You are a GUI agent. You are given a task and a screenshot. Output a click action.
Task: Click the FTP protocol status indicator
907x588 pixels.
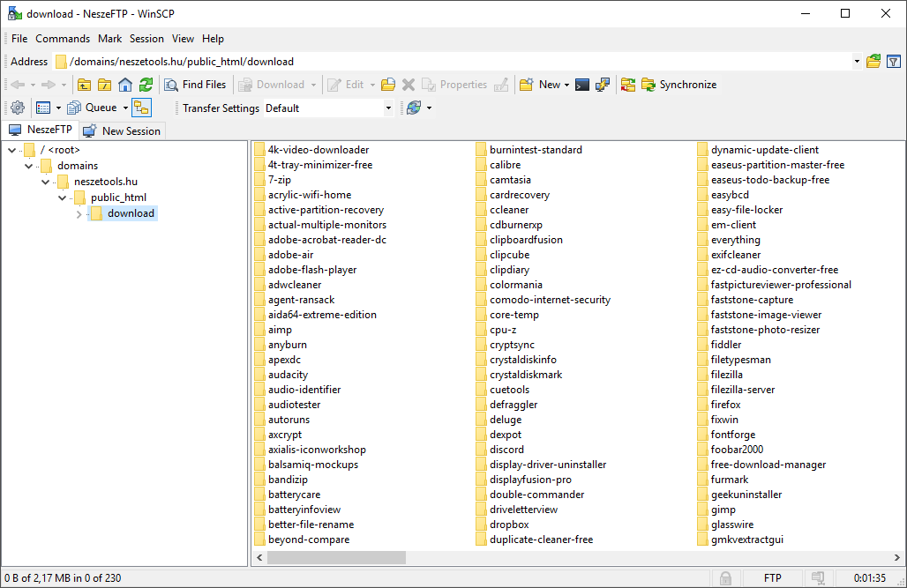point(773,578)
